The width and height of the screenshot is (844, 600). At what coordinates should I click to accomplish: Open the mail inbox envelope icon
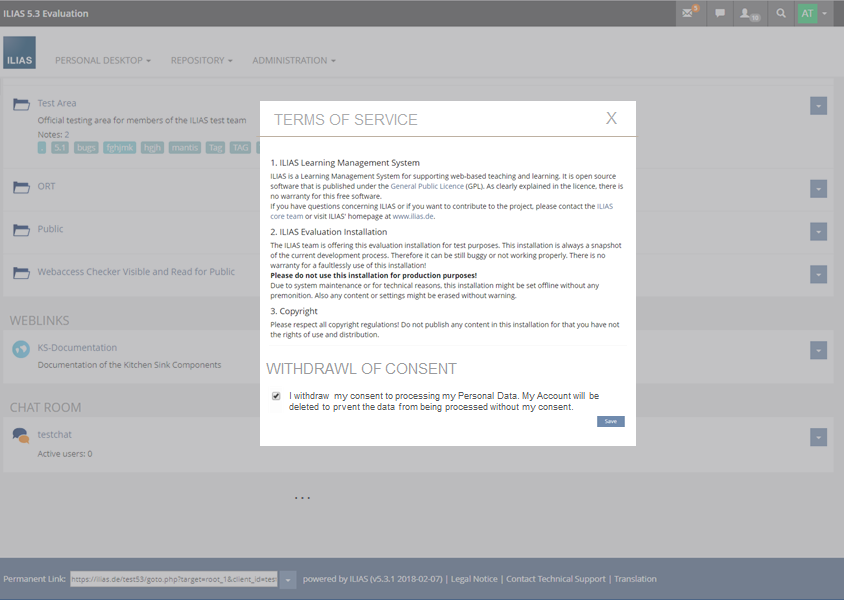[x=688, y=13]
